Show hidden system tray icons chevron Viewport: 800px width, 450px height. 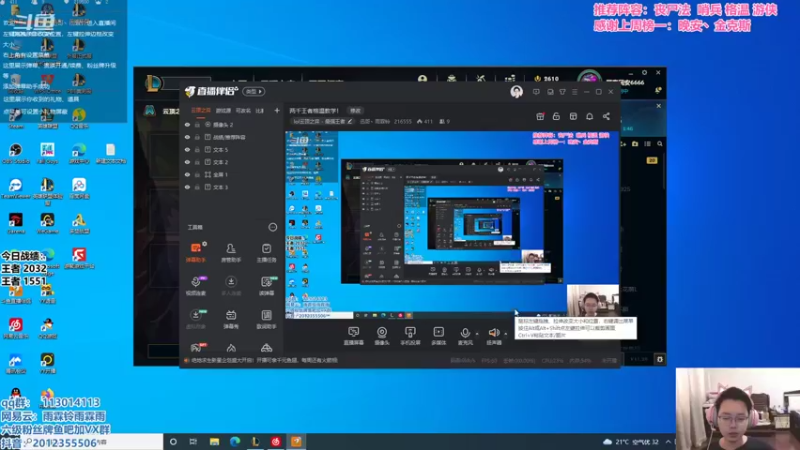click(x=668, y=442)
